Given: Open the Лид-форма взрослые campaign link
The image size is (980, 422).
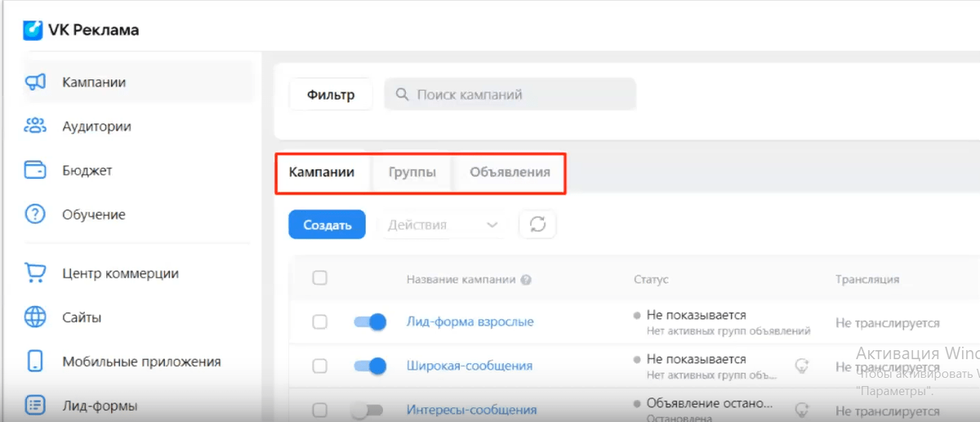Looking at the screenshot, I should click(x=470, y=322).
